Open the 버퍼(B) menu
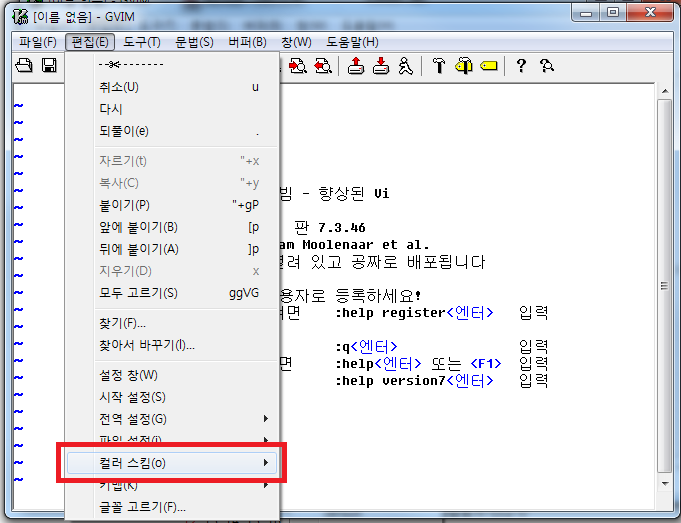The image size is (681, 523). [x=247, y=42]
